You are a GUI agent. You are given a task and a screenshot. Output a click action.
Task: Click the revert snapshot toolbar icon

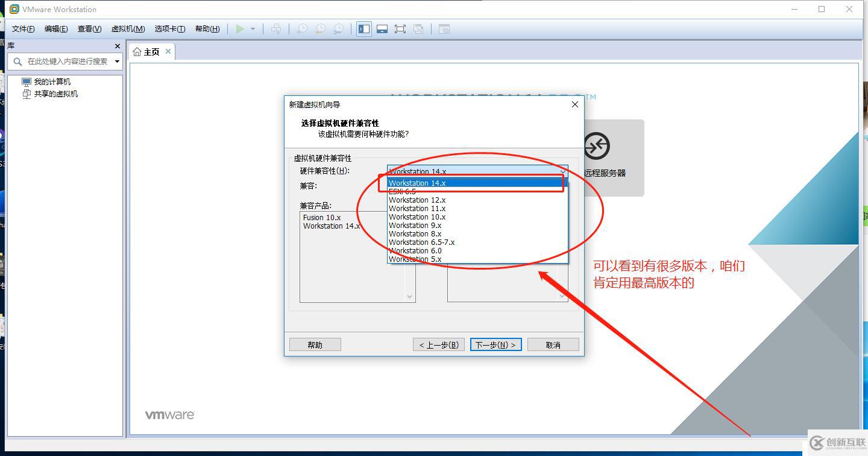coord(320,28)
